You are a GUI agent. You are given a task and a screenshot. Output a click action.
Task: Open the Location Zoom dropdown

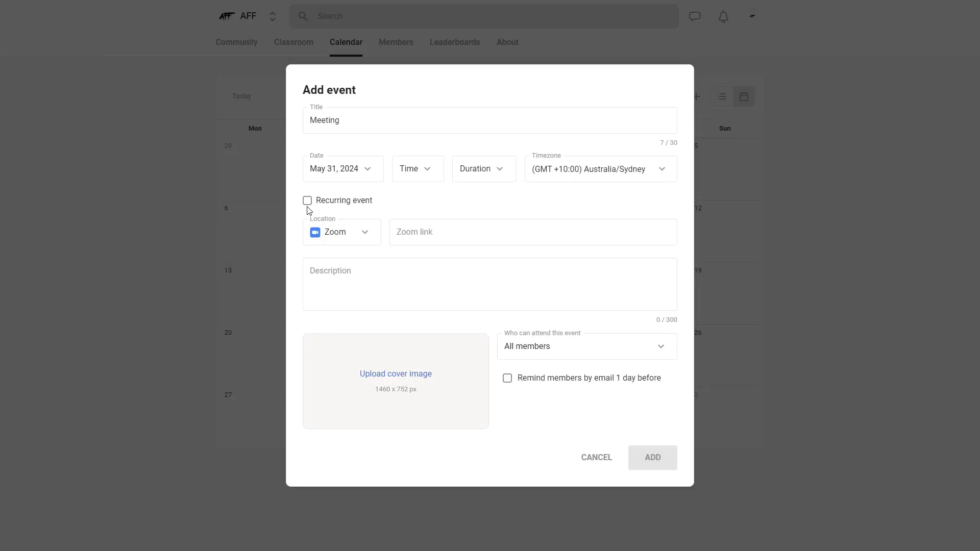click(x=342, y=232)
